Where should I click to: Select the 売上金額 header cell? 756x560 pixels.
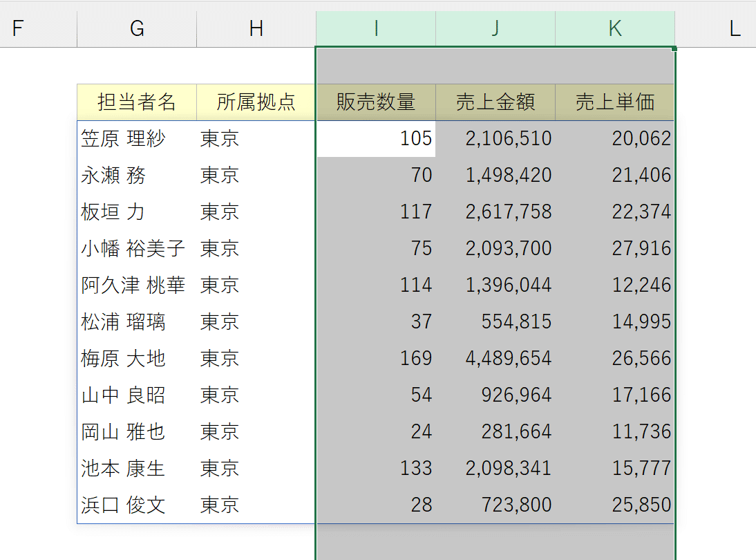pyautogui.click(x=495, y=102)
